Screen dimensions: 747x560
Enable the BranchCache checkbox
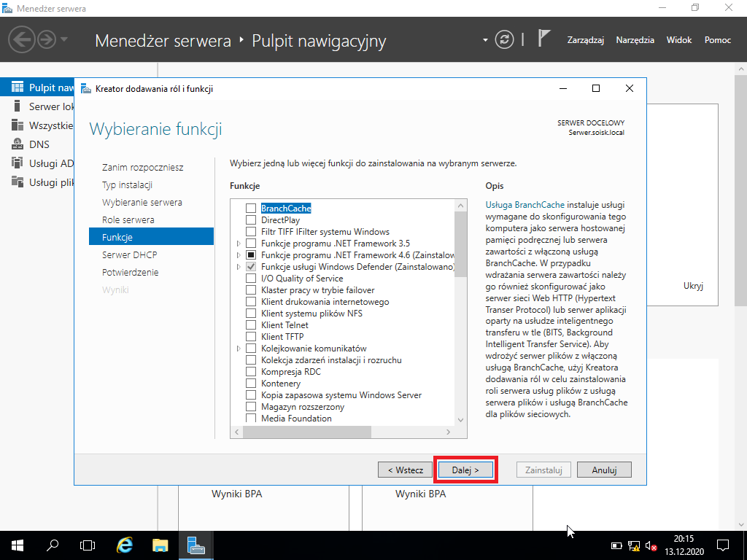point(251,208)
